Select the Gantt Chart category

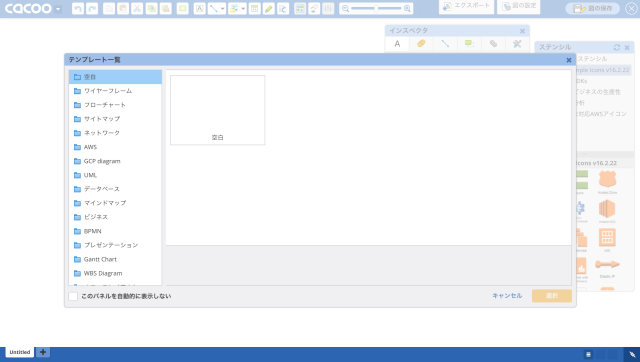(116, 259)
